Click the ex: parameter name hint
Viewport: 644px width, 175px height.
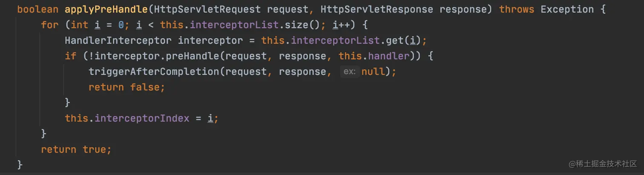coord(349,72)
